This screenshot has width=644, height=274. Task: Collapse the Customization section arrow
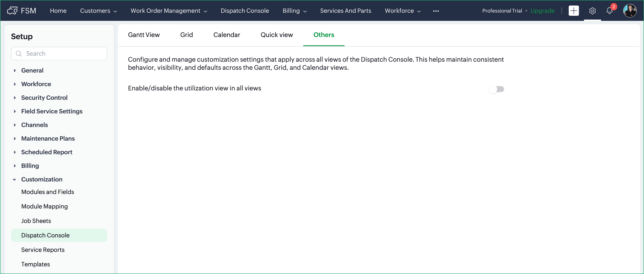pyautogui.click(x=14, y=180)
